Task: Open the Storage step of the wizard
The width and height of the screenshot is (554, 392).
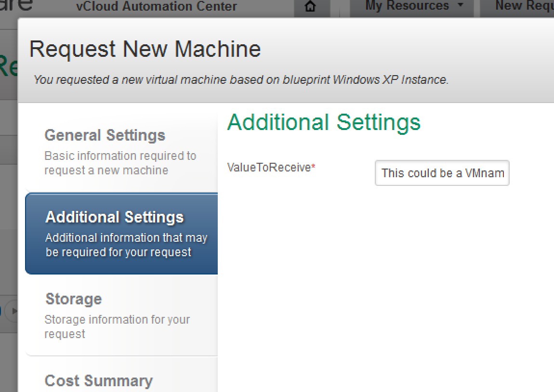Action: pos(73,299)
